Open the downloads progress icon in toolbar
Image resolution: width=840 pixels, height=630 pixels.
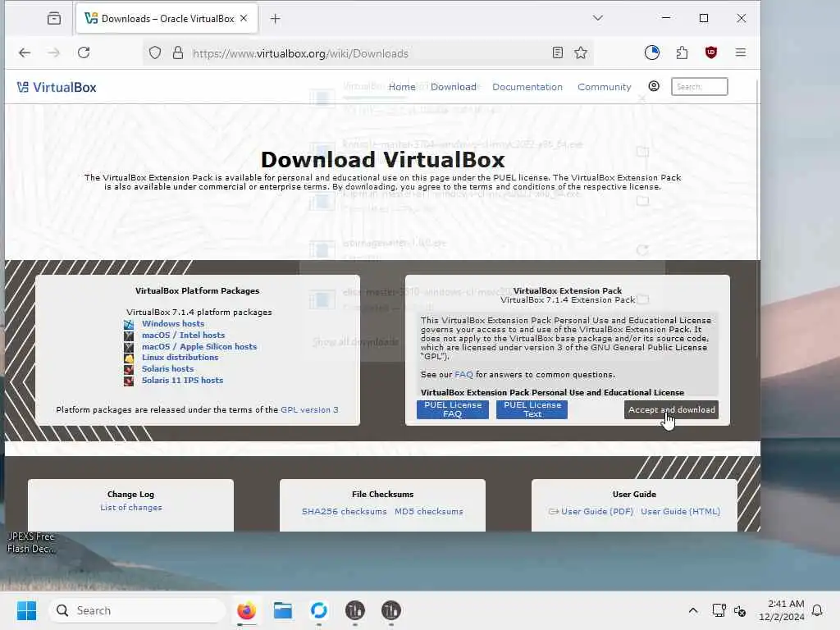(x=652, y=52)
